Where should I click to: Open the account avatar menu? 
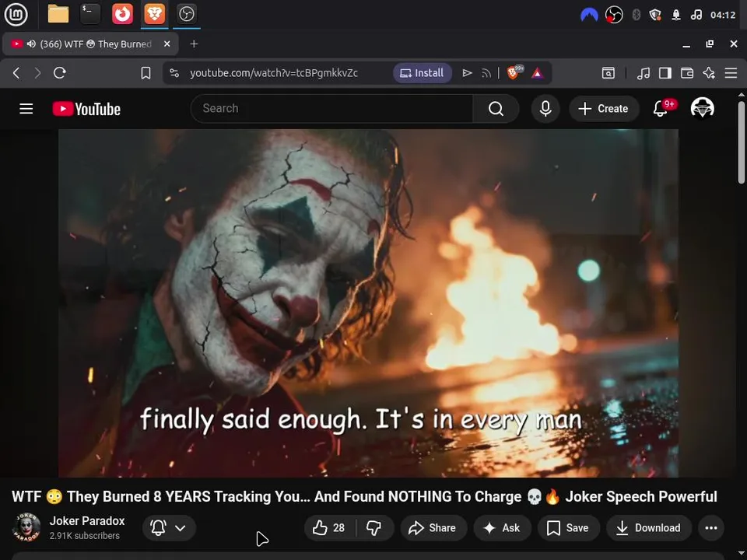pyautogui.click(x=702, y=108)
